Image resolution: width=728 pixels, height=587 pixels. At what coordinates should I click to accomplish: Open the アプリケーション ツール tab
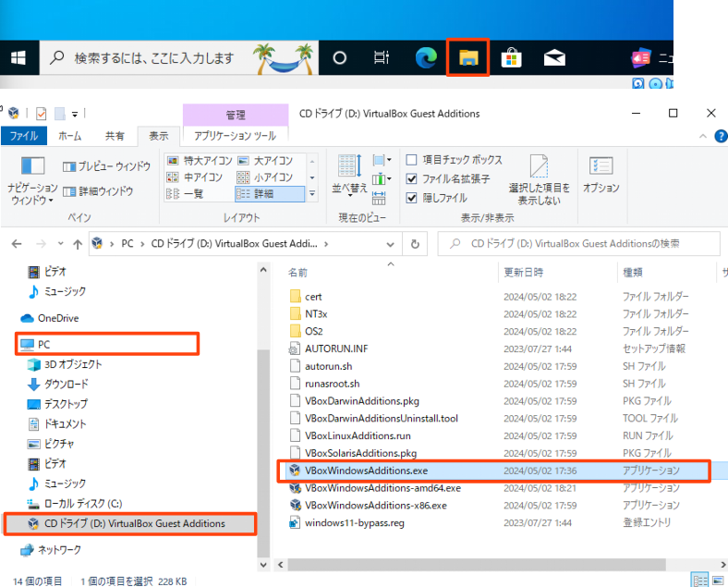click(235, 136)
